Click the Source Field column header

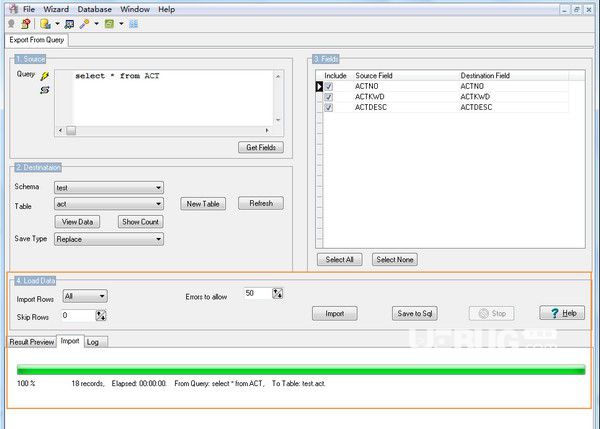coord(374,76)
